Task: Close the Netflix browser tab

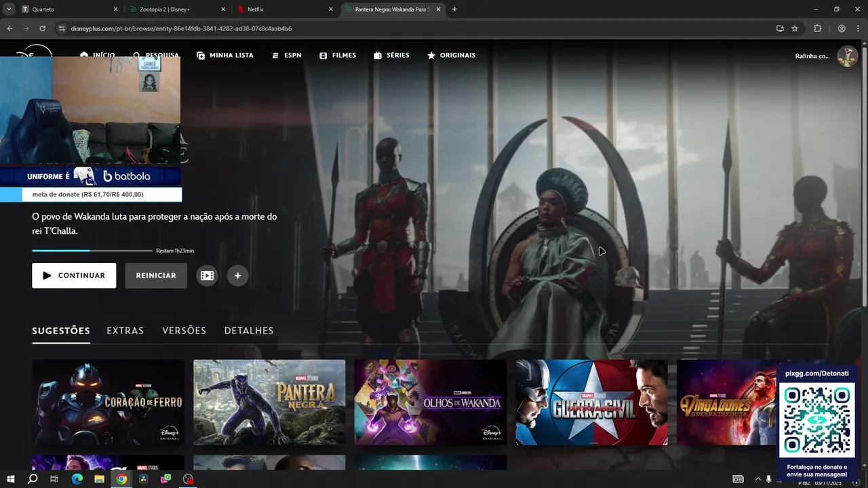Action: click(331, 9)
